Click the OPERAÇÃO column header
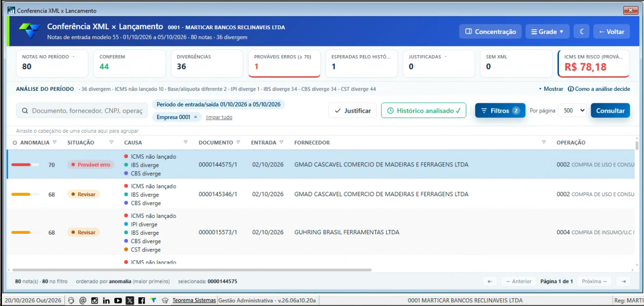This screenshot has height=306, width=644. pyautogui.click(x=571, y=143)
